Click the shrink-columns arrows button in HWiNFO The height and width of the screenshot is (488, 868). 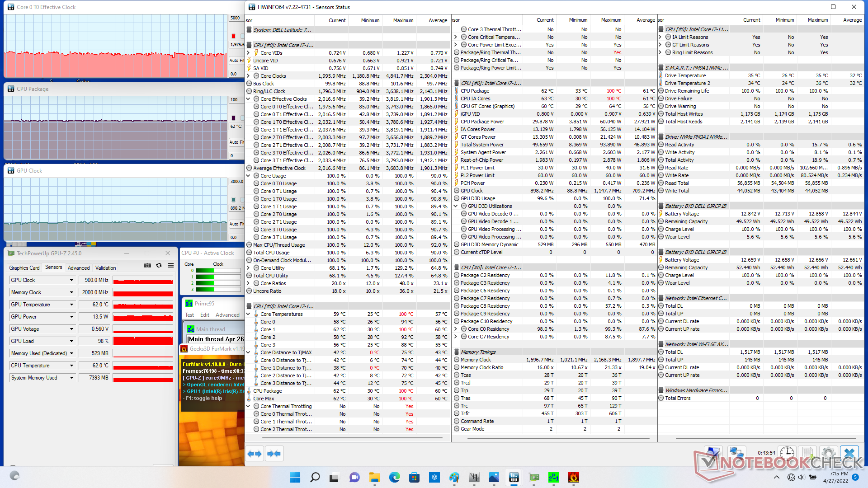(274, 454)
